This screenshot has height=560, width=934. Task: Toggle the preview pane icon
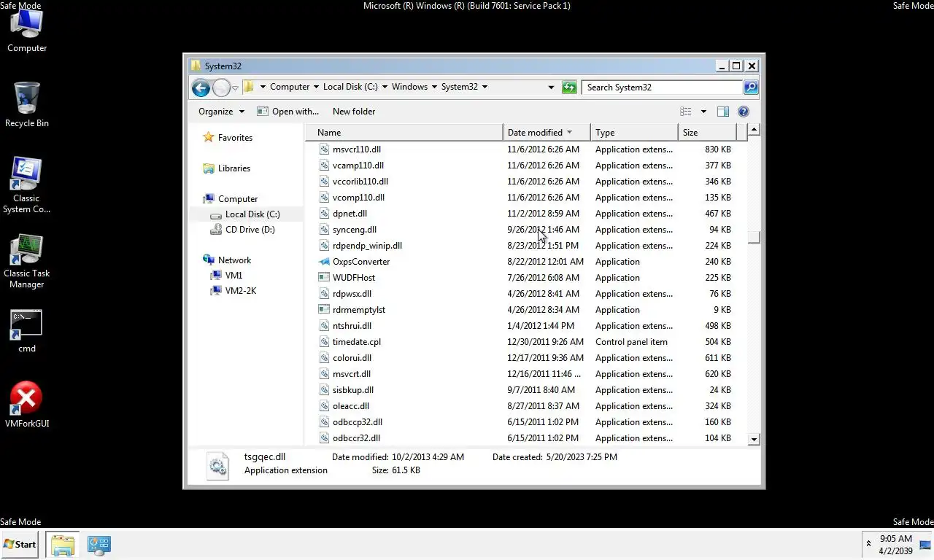[722, 112]
